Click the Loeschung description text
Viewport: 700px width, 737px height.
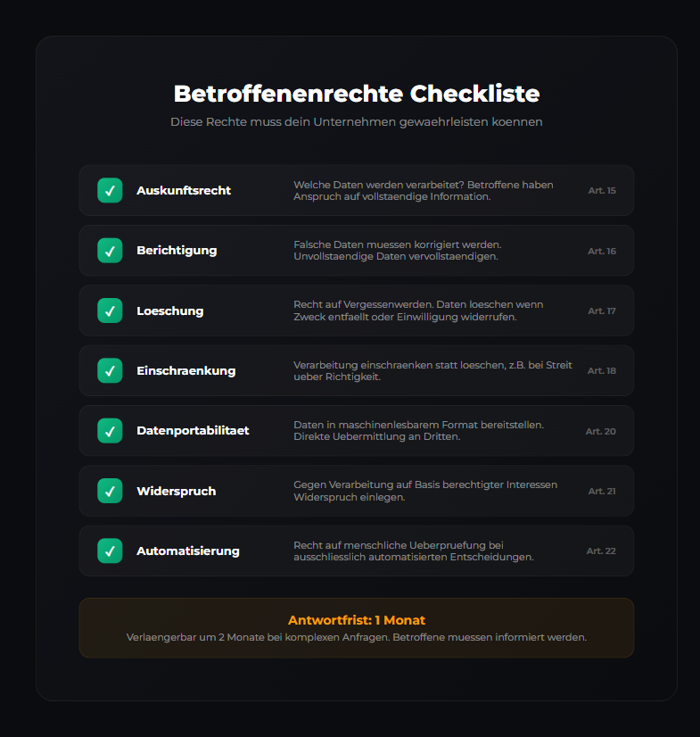pos(418,311)
